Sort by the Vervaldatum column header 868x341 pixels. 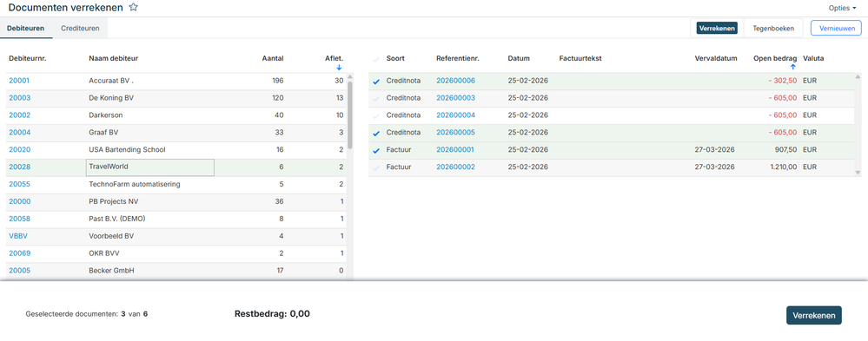(716, 59)
